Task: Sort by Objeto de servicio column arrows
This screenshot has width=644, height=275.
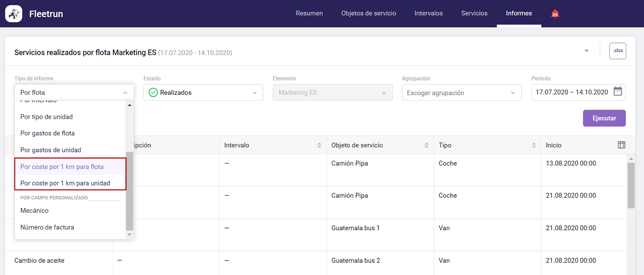Action: [x=426, y=145]
